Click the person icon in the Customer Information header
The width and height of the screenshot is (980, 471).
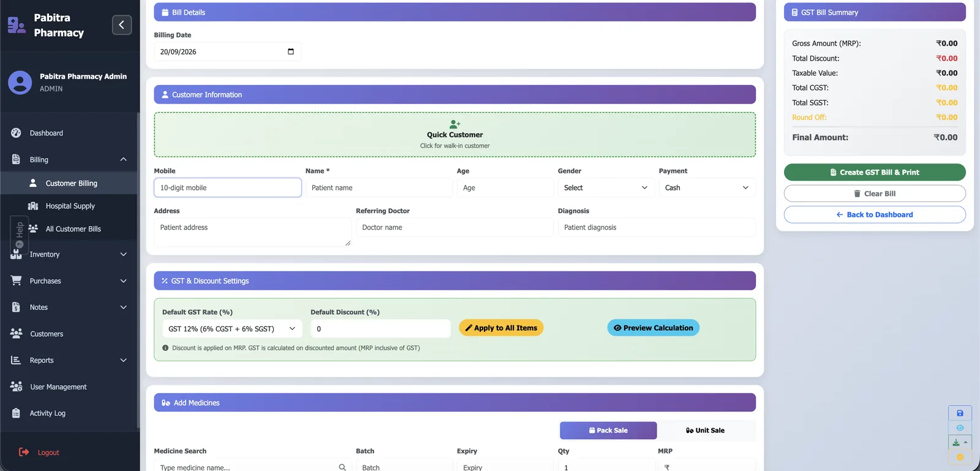click(x=165, y=95)
